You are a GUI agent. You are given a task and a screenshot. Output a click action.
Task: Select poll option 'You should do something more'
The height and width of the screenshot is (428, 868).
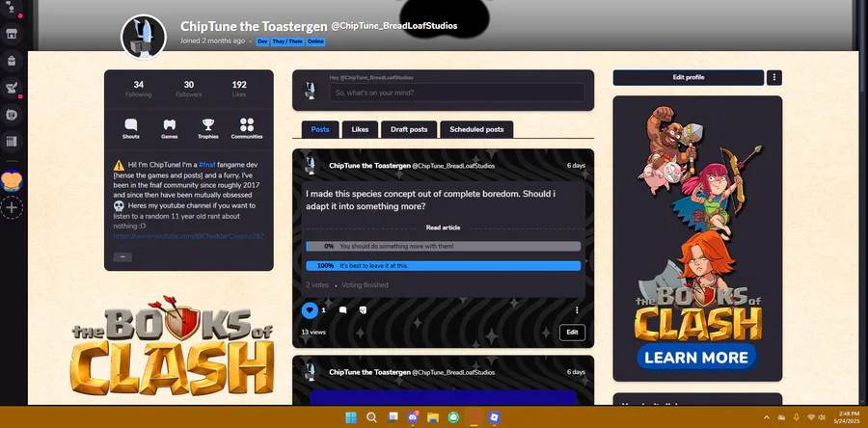(x=444, y=246)
